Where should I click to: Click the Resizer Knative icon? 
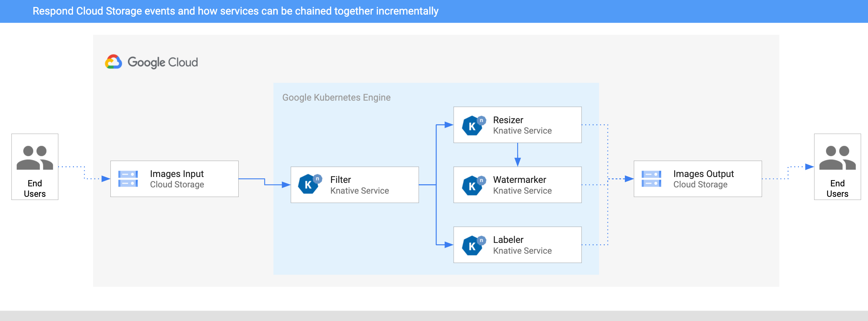click(x=474, y=125)
